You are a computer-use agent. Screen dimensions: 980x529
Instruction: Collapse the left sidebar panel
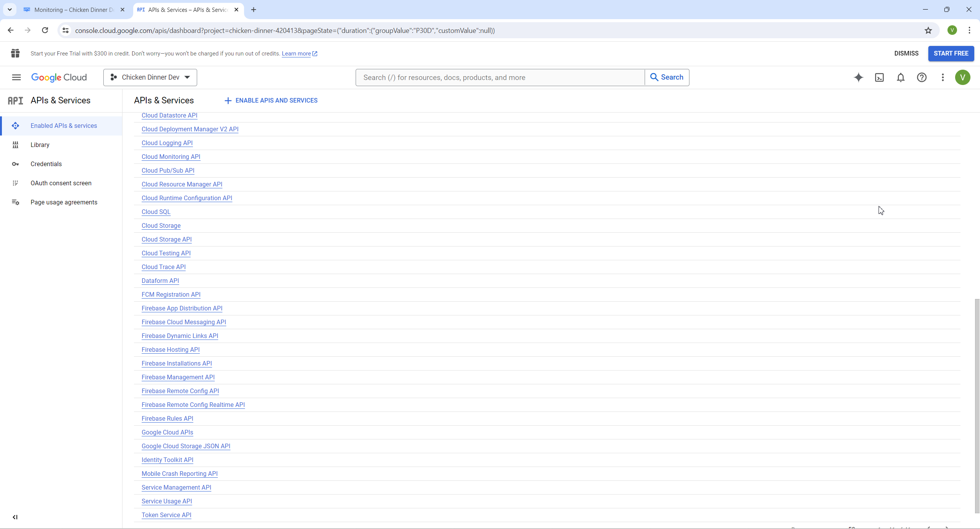[x=15, y=517]
